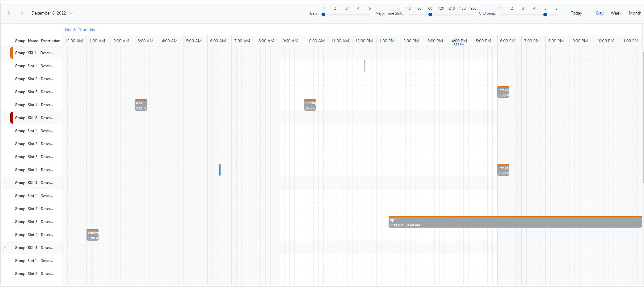Set the Days slider handle
644x287 pixels.
click(323, 14)
